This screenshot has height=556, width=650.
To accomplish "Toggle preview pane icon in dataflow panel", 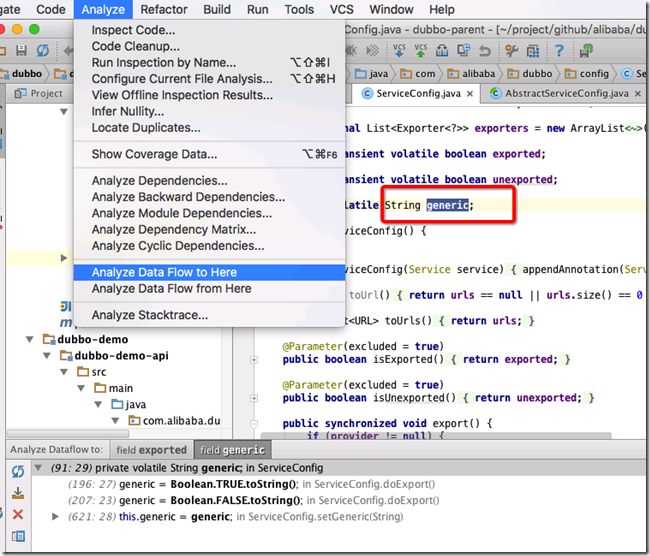I will coord(18,536).
